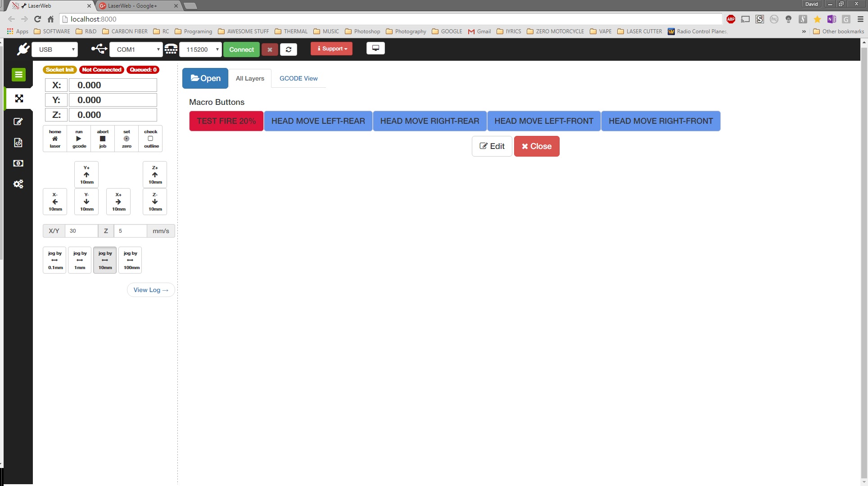This screenshot has width=868, height=486.
Task: Open the edit pencil sidebar tab
Action: pos(18,121)
